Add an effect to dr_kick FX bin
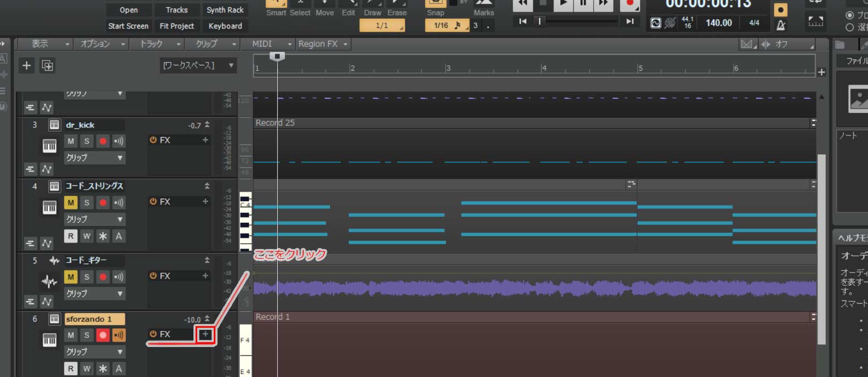Screen dimensions: 868x377 point(205,140)
